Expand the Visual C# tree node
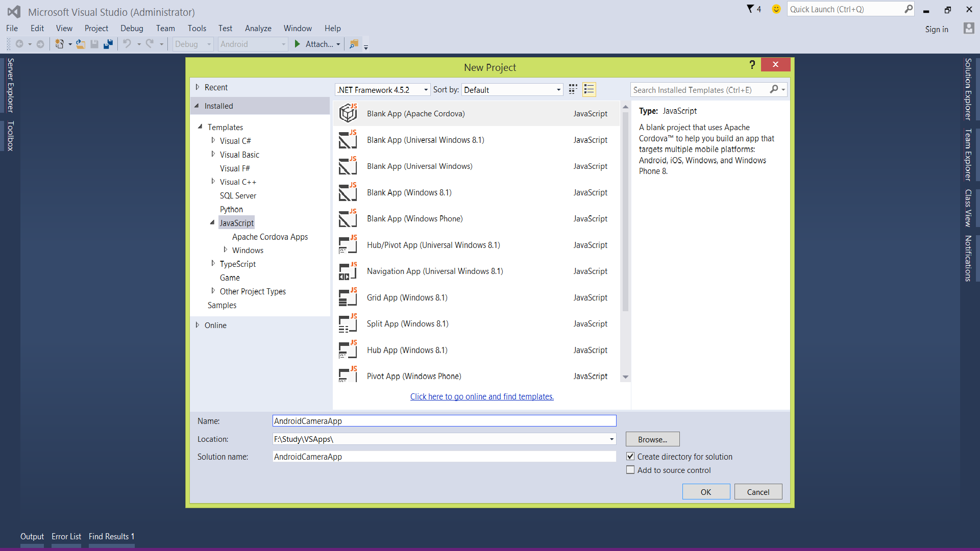Screen dimensions: 980x551 click(213, 140)
